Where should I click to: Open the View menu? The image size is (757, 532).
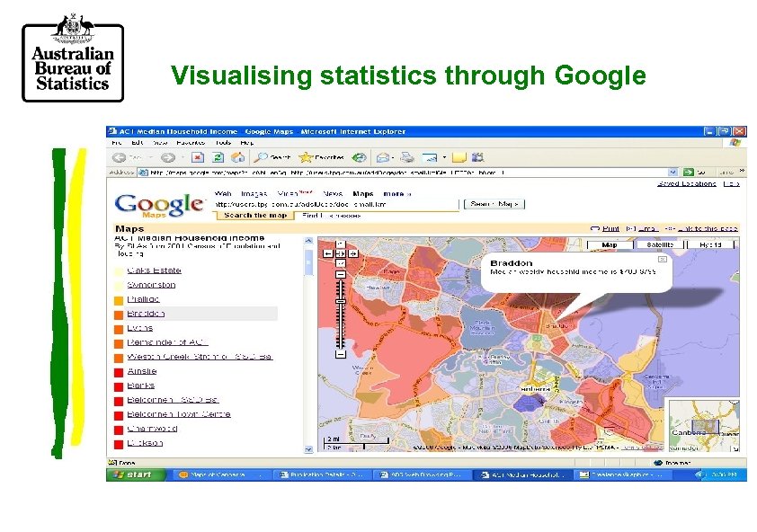(160, 143)
